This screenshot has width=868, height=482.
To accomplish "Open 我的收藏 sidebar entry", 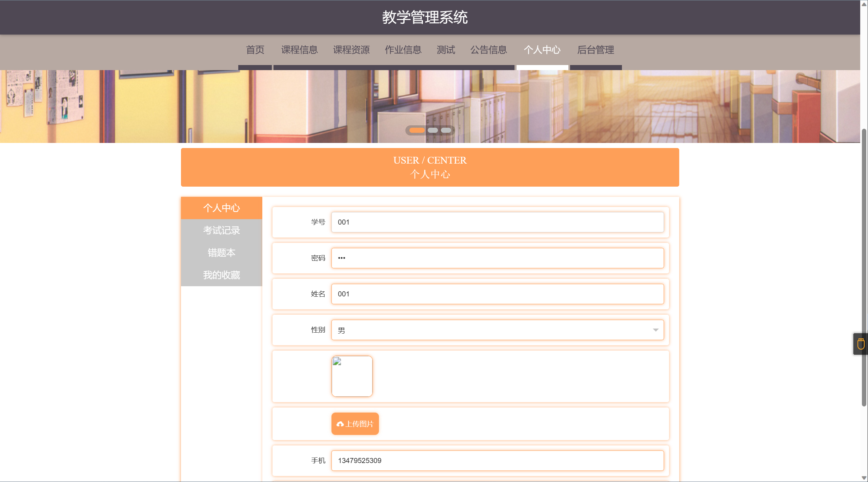I will (x=221, y=275).
